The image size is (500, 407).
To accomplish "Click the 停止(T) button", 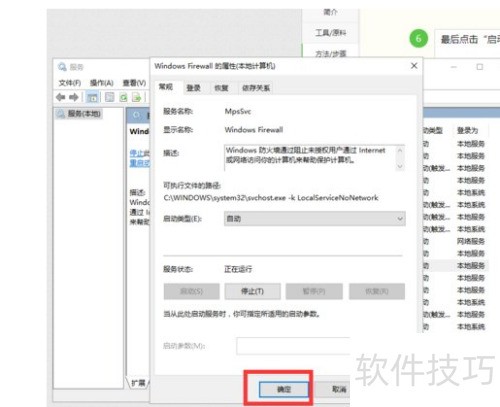I will click(252, 291).
